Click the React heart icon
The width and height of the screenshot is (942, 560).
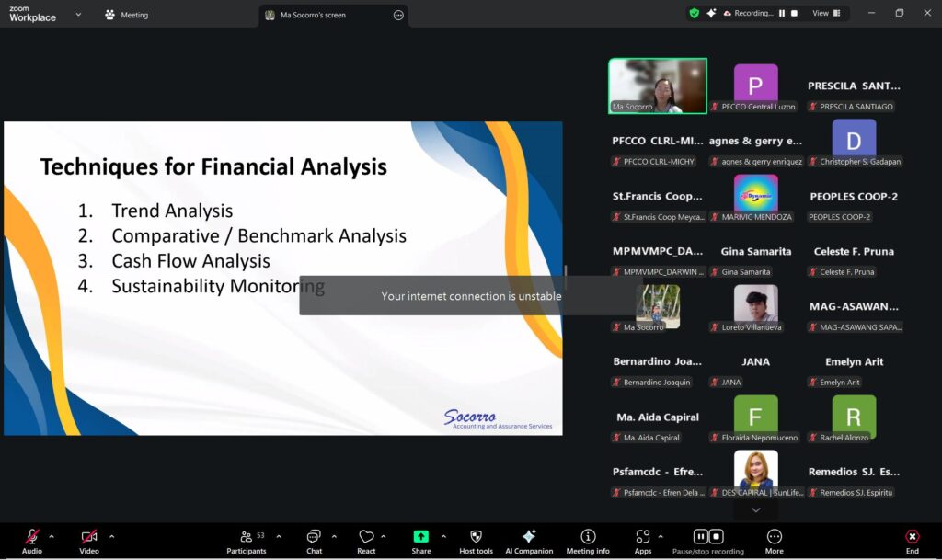[366, 537]
